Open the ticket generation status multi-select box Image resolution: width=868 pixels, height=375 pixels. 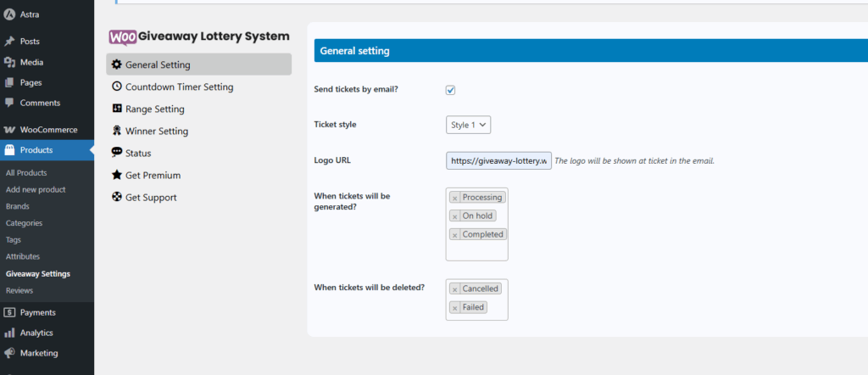pyautogui.click(x=476, y=224)
